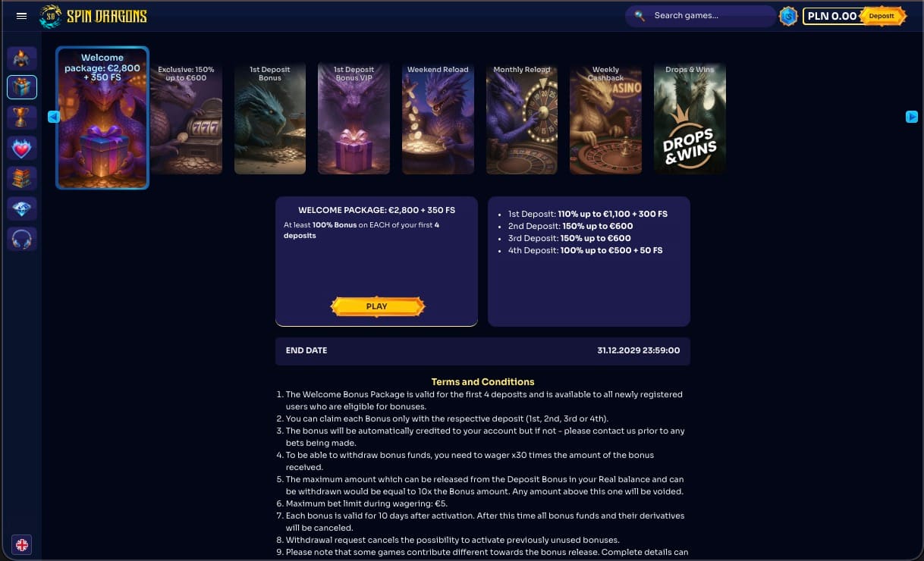Open the Drops & Wins promotion card
This screenshot has width=924, height=561.
point(690,118)
